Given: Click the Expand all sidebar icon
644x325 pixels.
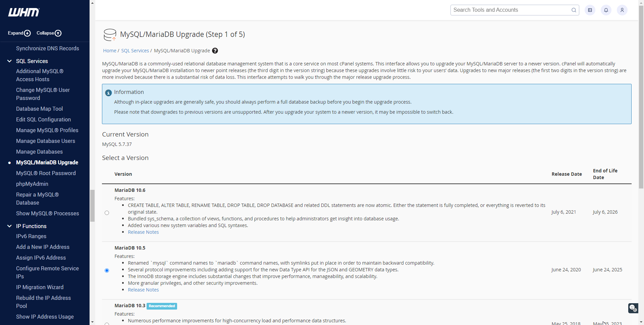Looking at the screenshot, I should coord(28,33).
